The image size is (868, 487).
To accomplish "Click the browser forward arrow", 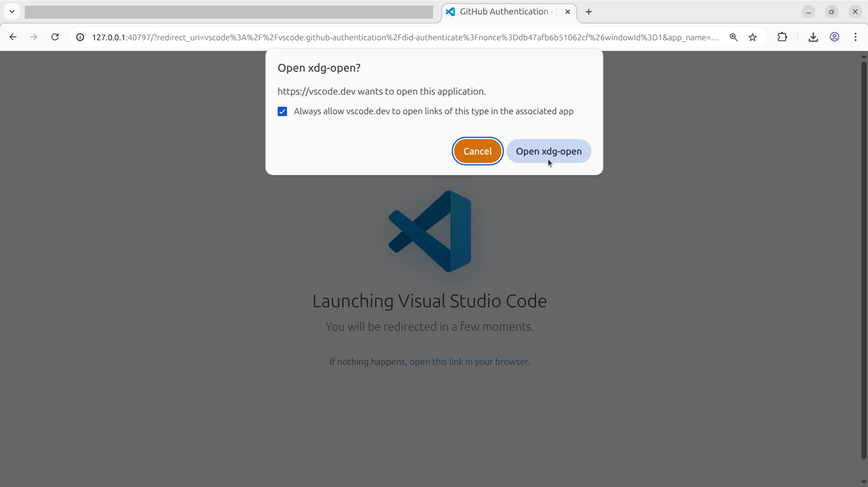I will 34,37.
